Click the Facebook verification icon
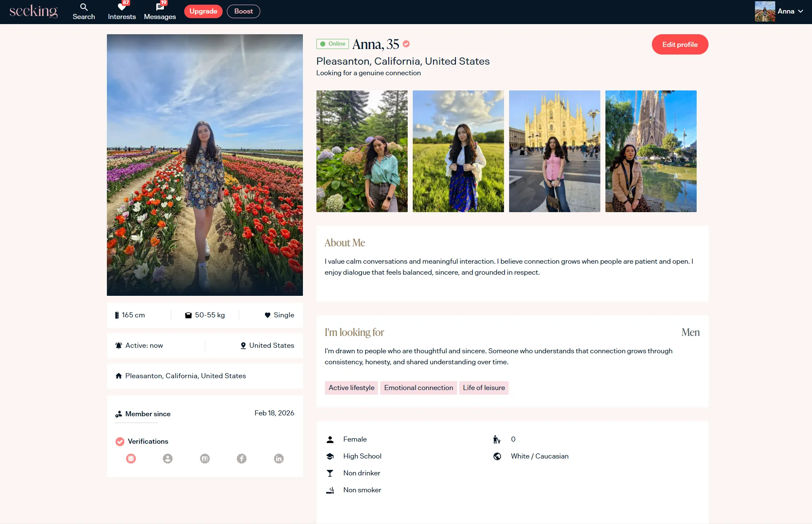The width and height of the screenshot is (812, 524). [242, 458]
